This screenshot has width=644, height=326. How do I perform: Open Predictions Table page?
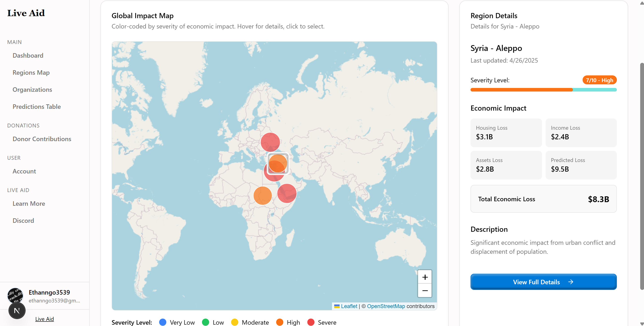37,107
